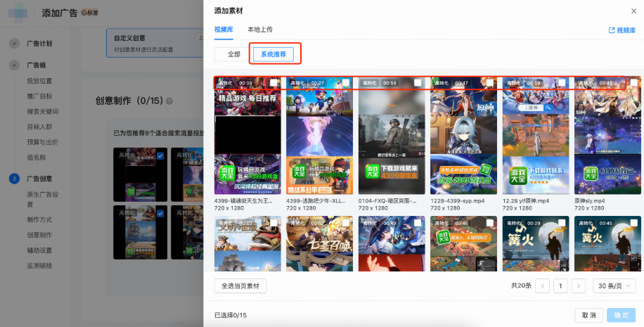Go to 推广目标 in the sidebar
This screenshot has height=327, width=644.
[x=39, y=96]
